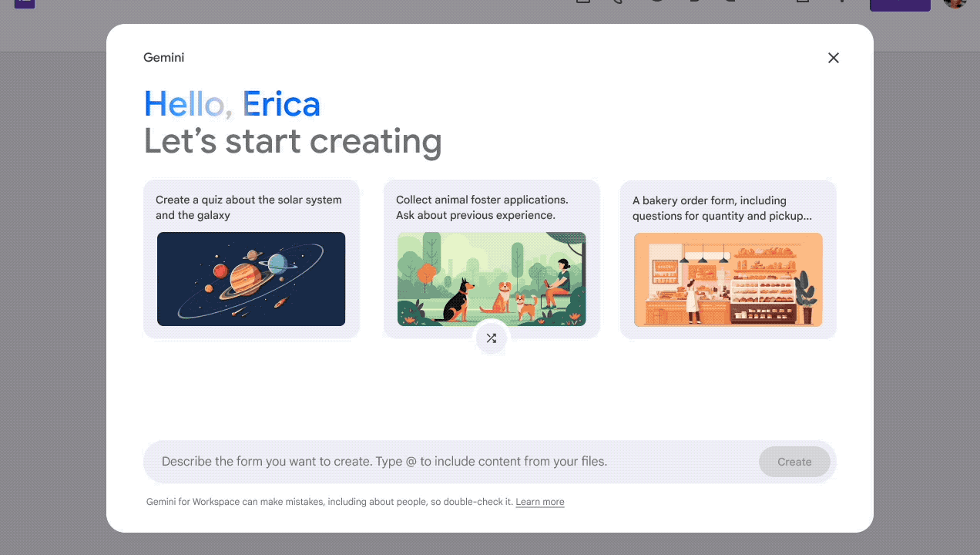Click the bakery shop illustration
Image resolution: width=980 pixels, height=555 pixels.
(x=728, y=280)
